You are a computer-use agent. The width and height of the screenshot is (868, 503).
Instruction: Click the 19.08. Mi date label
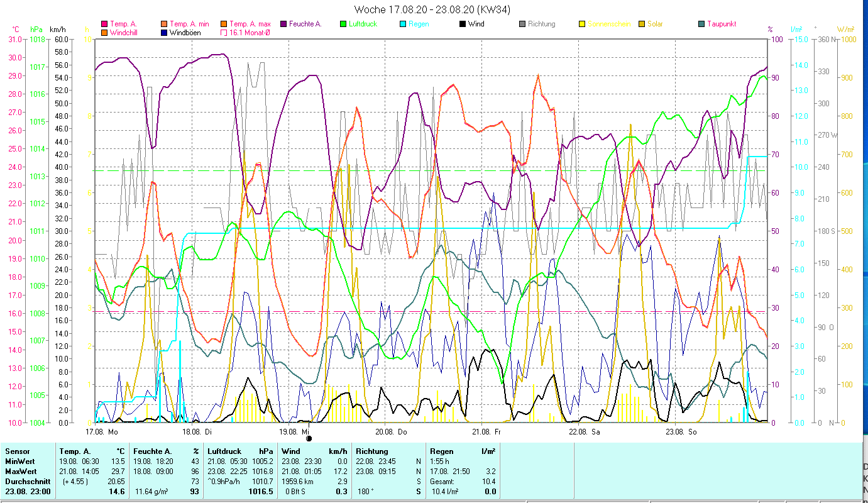click(x=294, y=432)
